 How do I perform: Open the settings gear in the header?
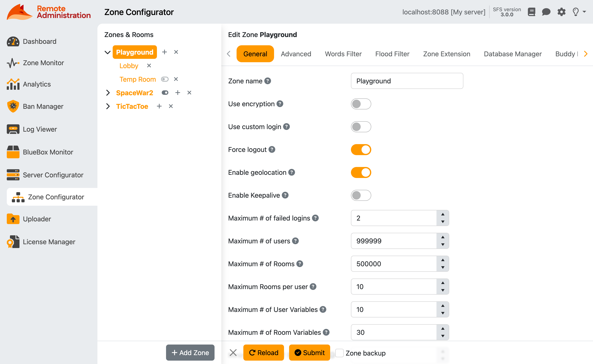coord(561,12)
